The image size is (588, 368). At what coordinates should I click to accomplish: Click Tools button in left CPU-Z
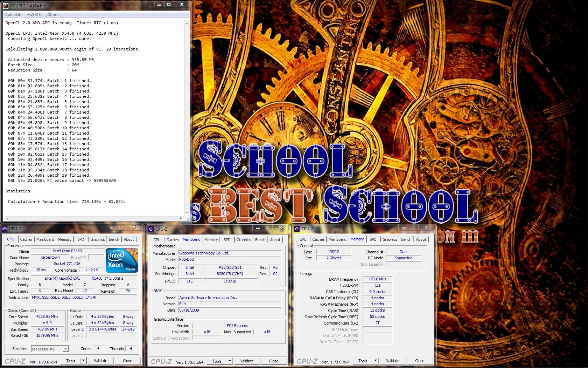71,361
